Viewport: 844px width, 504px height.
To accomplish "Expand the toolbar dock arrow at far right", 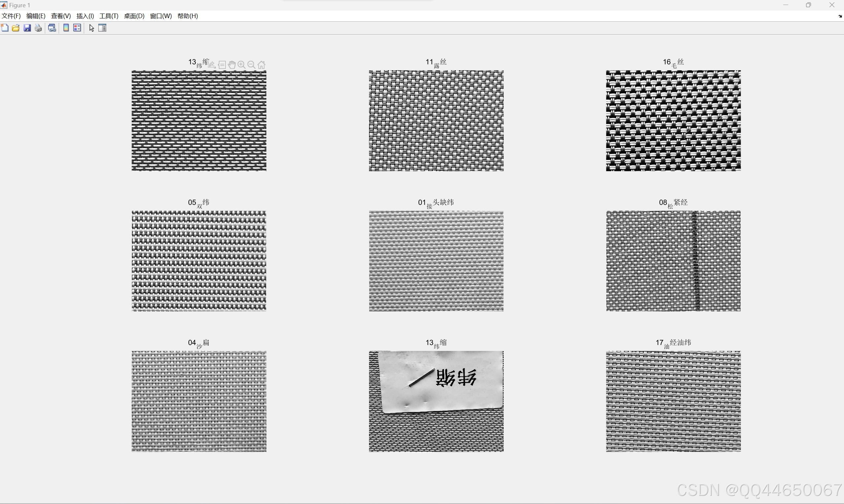I will click(840, 16).
